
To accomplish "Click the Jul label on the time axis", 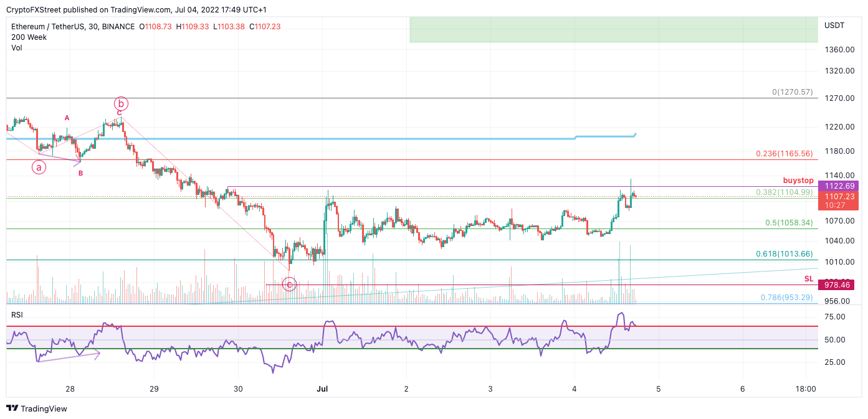I will [323, 388].
